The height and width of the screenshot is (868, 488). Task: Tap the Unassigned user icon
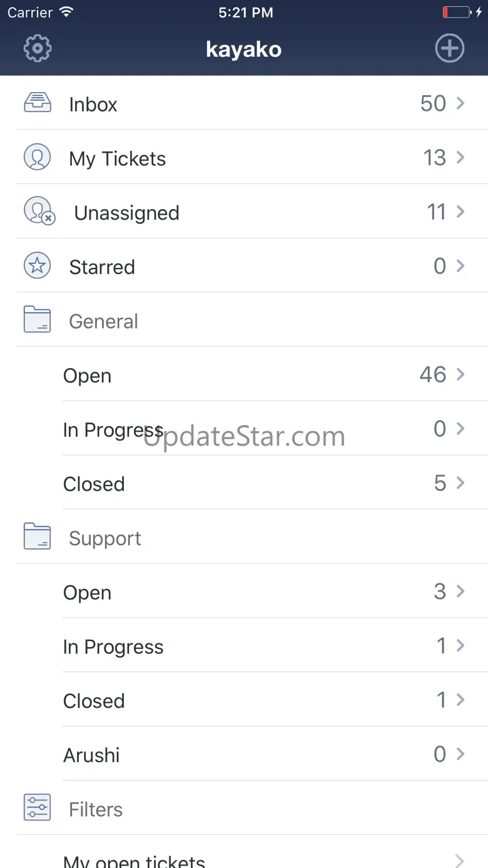click(x=39, y=212)
